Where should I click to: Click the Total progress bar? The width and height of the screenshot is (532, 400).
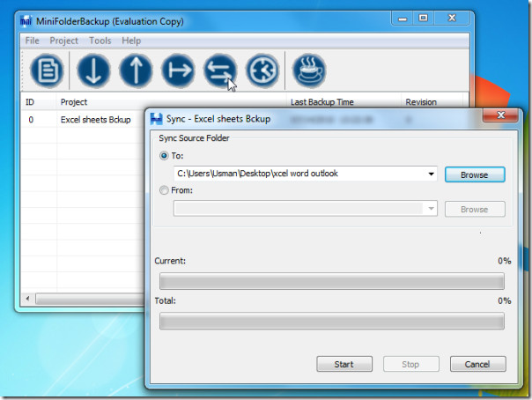pos(332,321)
